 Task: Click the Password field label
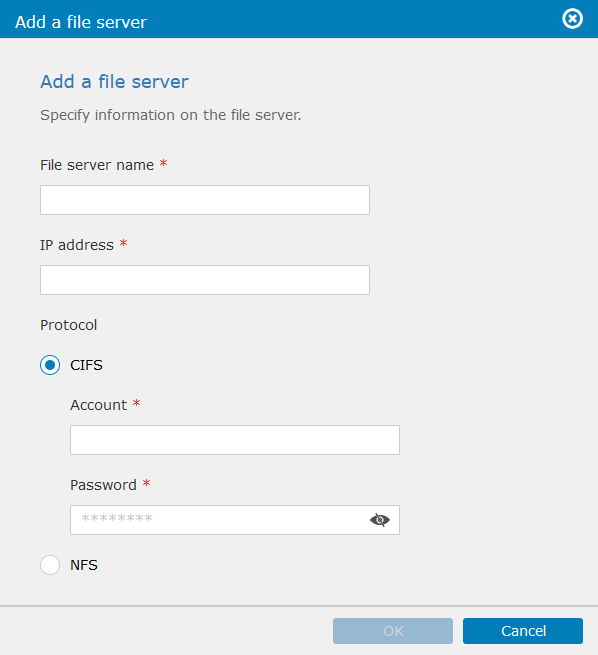click(x=104, y=485)
